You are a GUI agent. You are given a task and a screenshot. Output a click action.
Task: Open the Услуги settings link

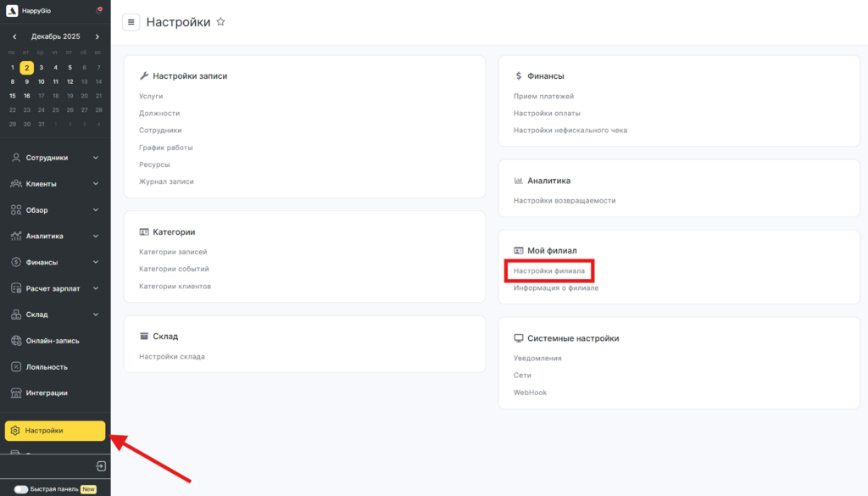(151, 96)
